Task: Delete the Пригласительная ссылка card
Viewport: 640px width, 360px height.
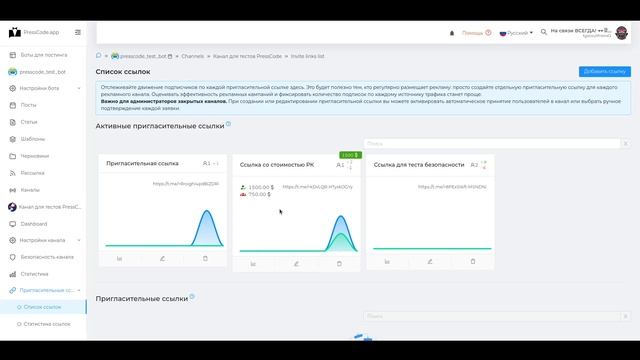Action: pos(205,258)
